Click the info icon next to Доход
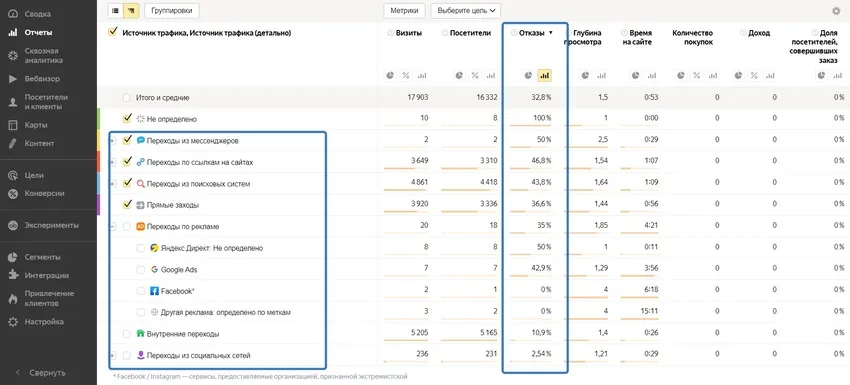 coord(743,33)
